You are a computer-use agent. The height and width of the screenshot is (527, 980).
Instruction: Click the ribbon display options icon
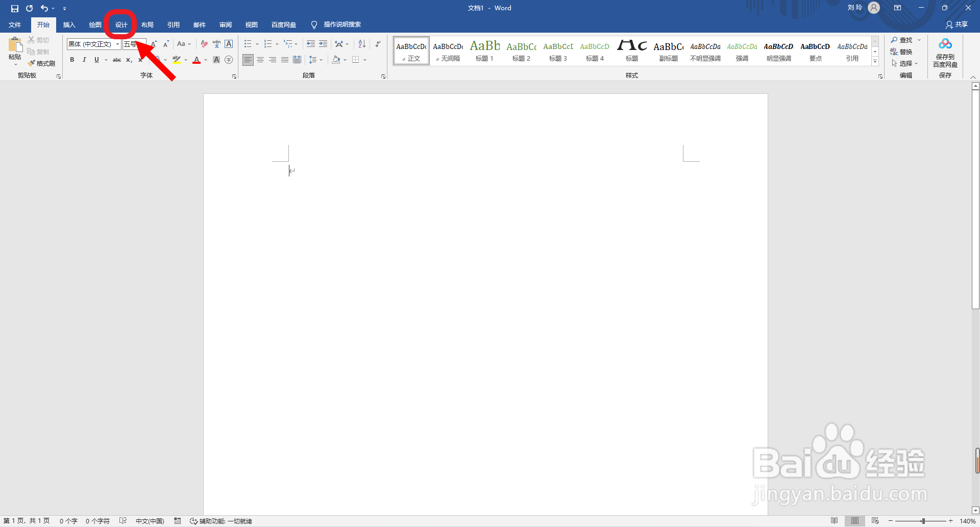[x=897, y=8]
